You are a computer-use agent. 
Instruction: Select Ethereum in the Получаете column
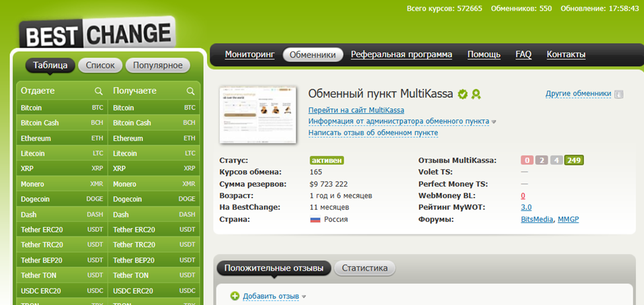pyautogui.click(x=154, y=138)
